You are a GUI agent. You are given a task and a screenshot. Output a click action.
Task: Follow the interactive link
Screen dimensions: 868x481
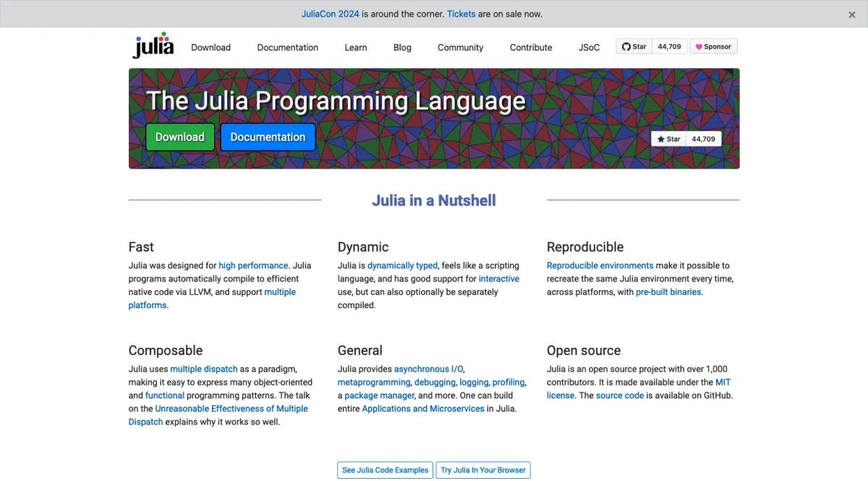point(498,278)
